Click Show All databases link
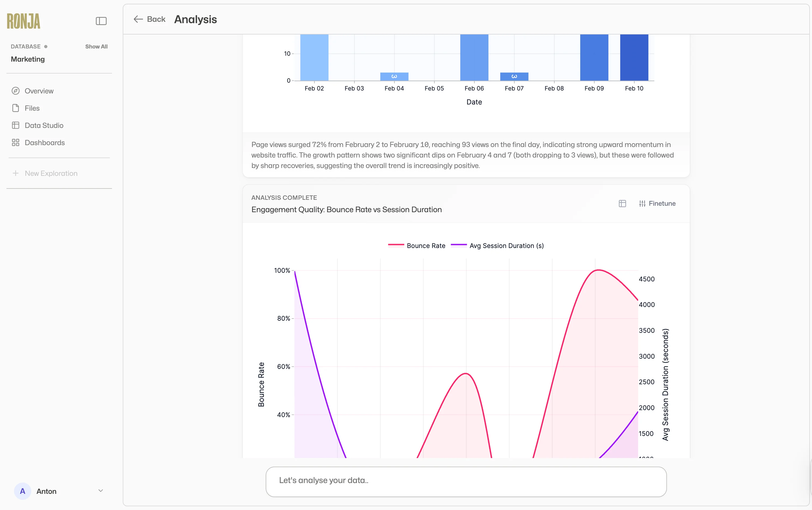Screen dimensions: 812x510 click(x=96, y=47)
